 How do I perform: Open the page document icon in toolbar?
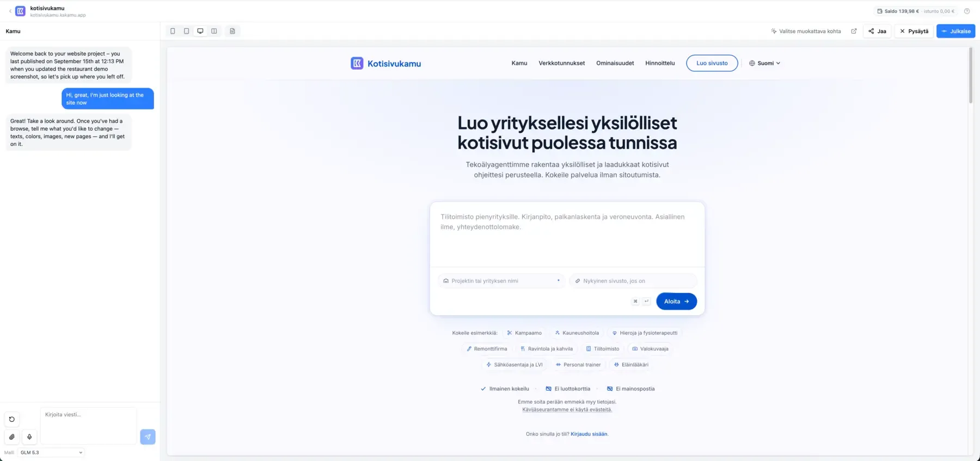tap(232, 31)
